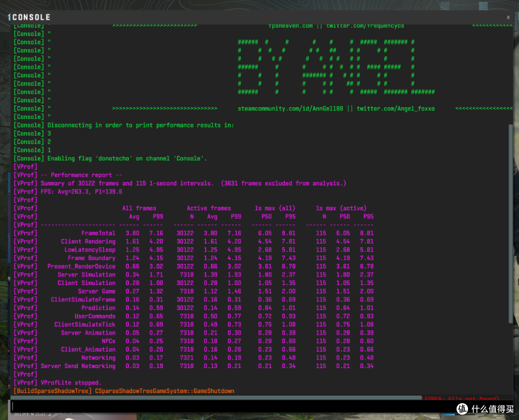
Task: Click the 'VProfLite stopped.' line
Action: coord(71,383)
